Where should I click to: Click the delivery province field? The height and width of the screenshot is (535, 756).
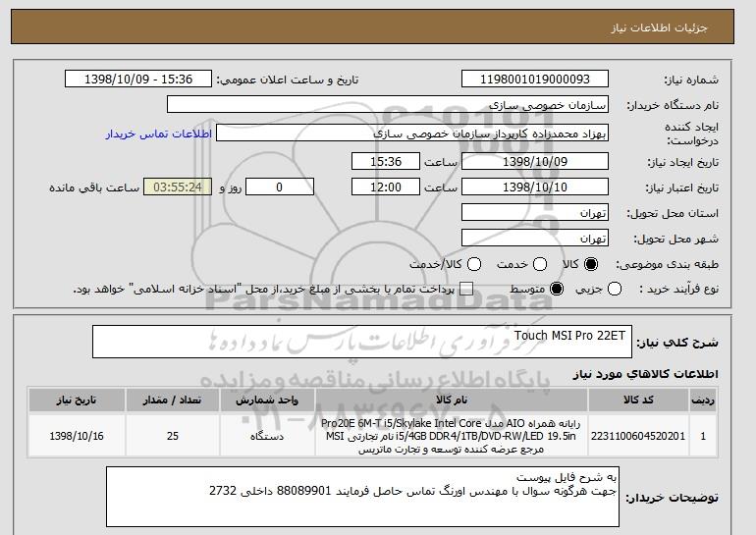click(x=535, y=213)
